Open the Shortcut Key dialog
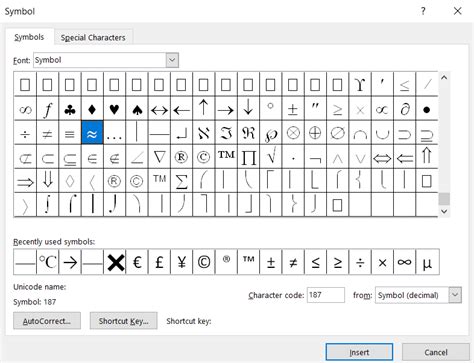 point(123,321)
